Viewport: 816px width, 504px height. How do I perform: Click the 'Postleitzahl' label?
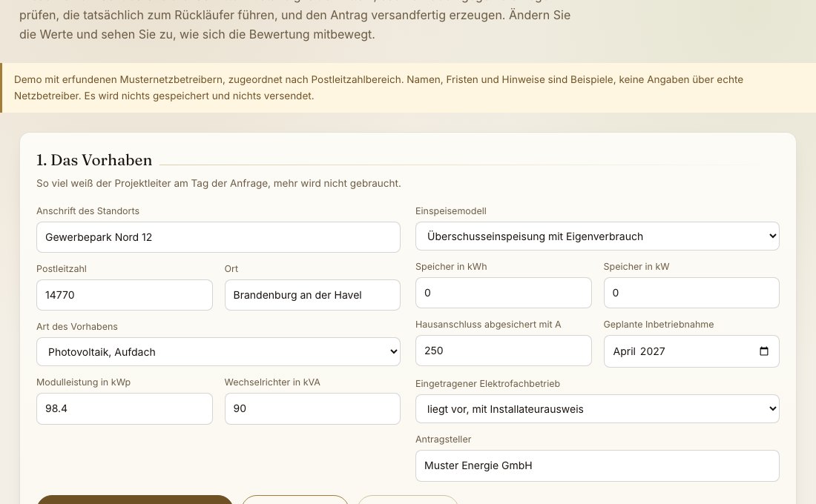click(x=62, y=268)
